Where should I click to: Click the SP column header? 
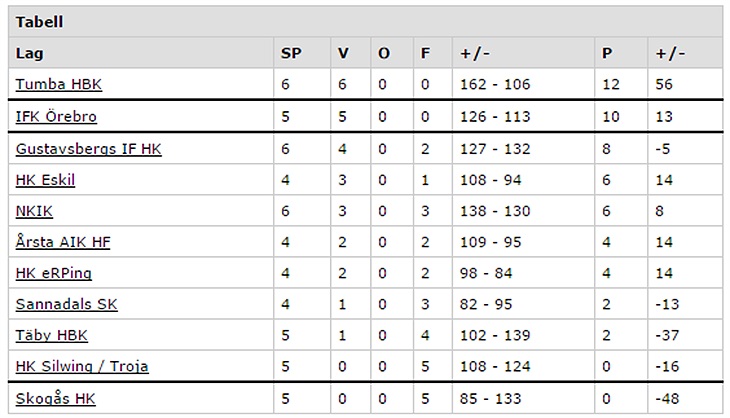point(290,53)
